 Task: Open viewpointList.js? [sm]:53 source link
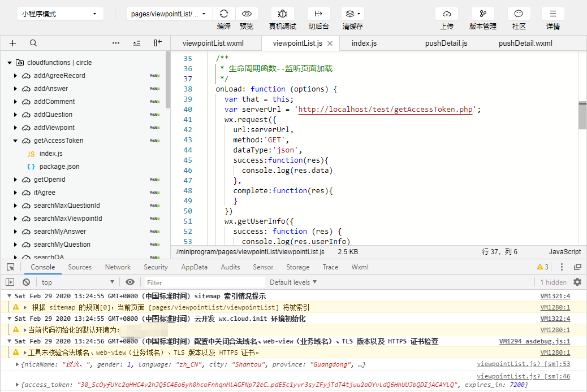(x=523, y=364)
